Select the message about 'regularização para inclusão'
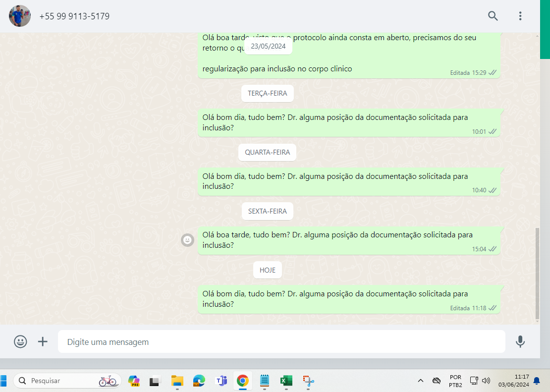The height and width of the screenshot is (392, 550). [349, 56]
